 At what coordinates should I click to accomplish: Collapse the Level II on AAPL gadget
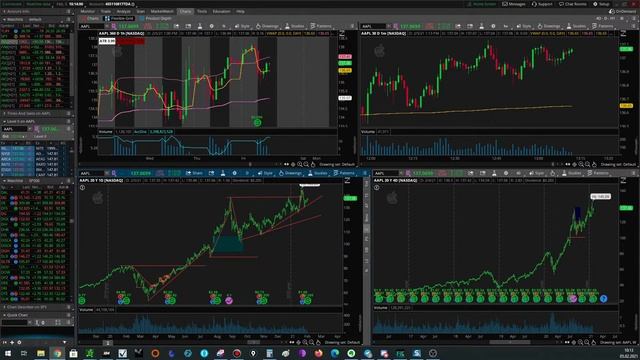tap(4, 121)
